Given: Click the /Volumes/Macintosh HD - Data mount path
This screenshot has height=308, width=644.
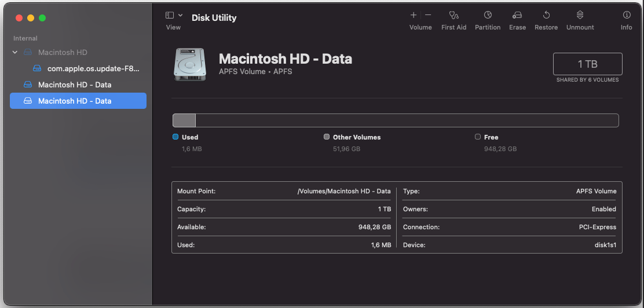Looking at the screenshot, I should (x=344, y=192).
